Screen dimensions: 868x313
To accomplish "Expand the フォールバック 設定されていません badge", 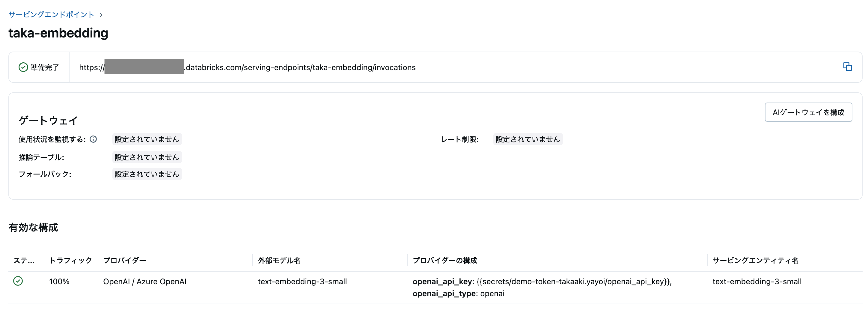I will 147,174.
